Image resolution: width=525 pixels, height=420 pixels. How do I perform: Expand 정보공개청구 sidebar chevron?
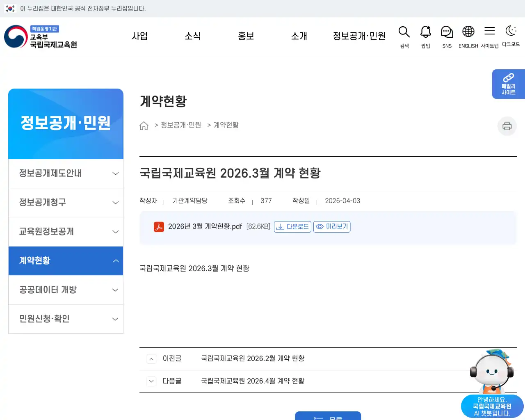pos(116,203)
